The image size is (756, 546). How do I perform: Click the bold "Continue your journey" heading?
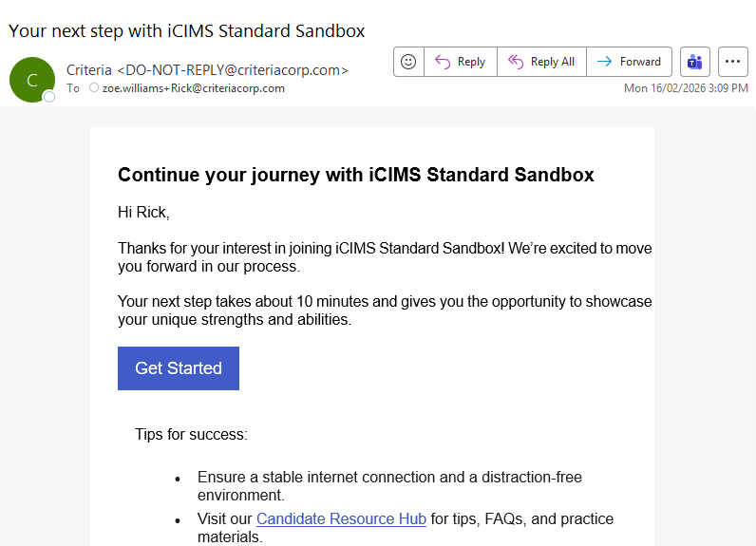point(355,175)
